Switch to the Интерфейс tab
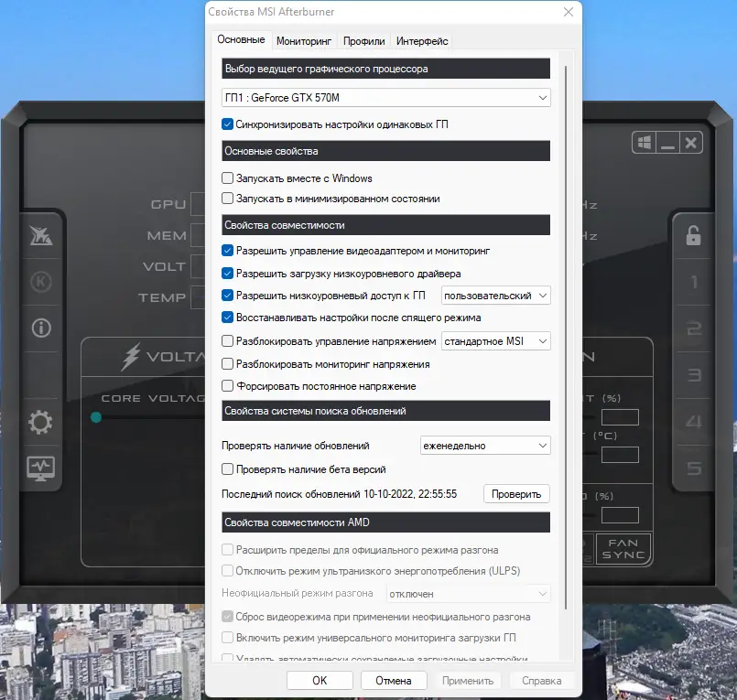737x700 pixels. [x=422, y=41]
